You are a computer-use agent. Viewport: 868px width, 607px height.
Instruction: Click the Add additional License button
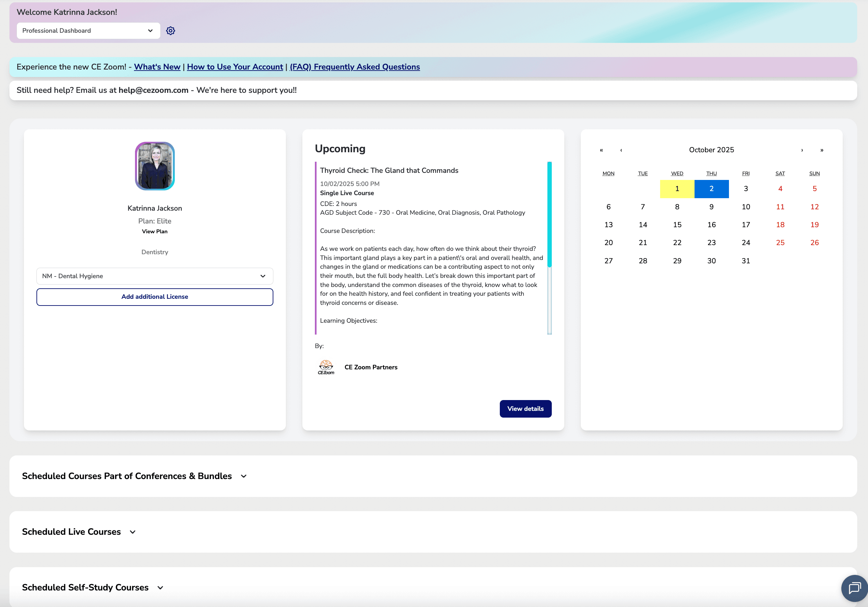[x=155, y=297]
